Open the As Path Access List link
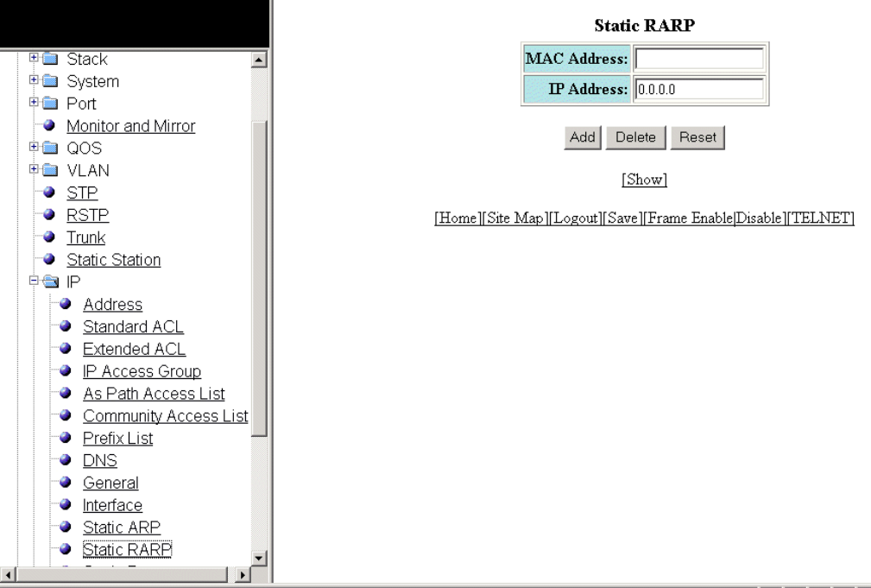This screenshot has width=871, height=588. point(154,394)
